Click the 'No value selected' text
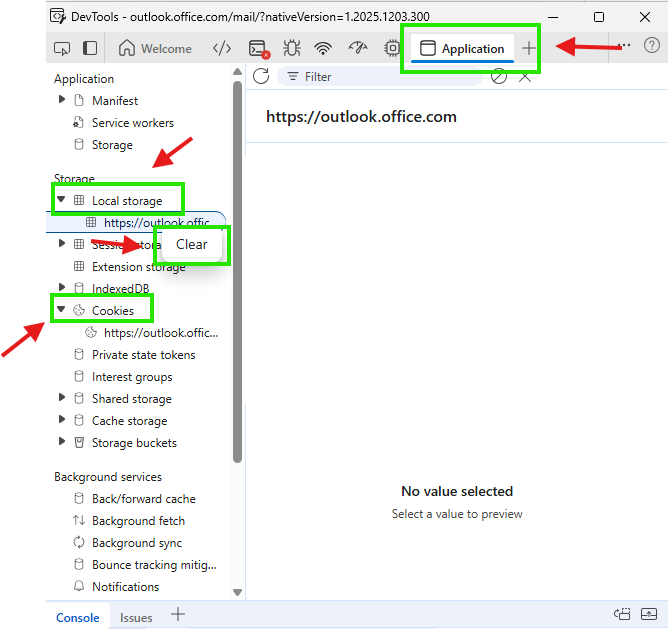Viewport: 669px width, 632px height. 457,492
